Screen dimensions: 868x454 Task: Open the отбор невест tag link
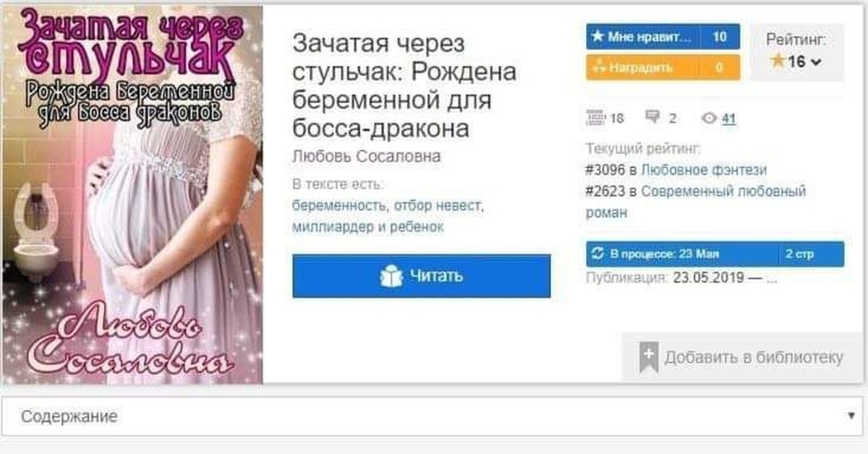tap(437, 205)
